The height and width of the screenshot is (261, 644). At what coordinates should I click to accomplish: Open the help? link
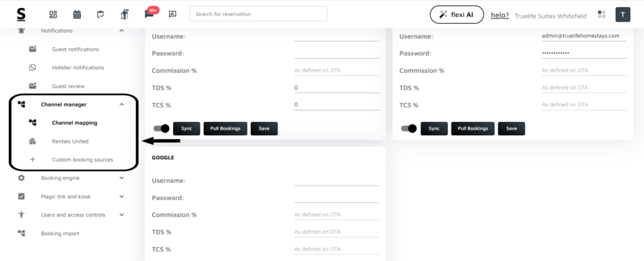[499, 15]
